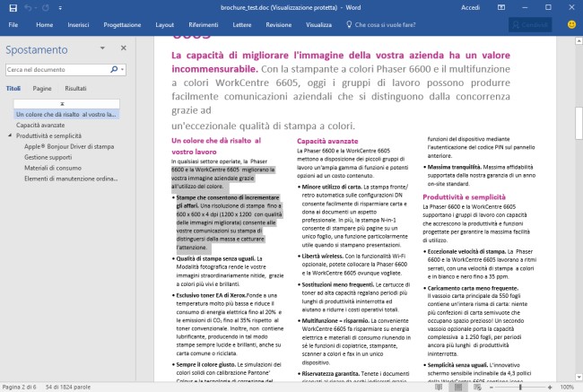The height and width of the screenshot is (392, 583).
Task: Click the 100% zoom level
Action: (567, 388)
